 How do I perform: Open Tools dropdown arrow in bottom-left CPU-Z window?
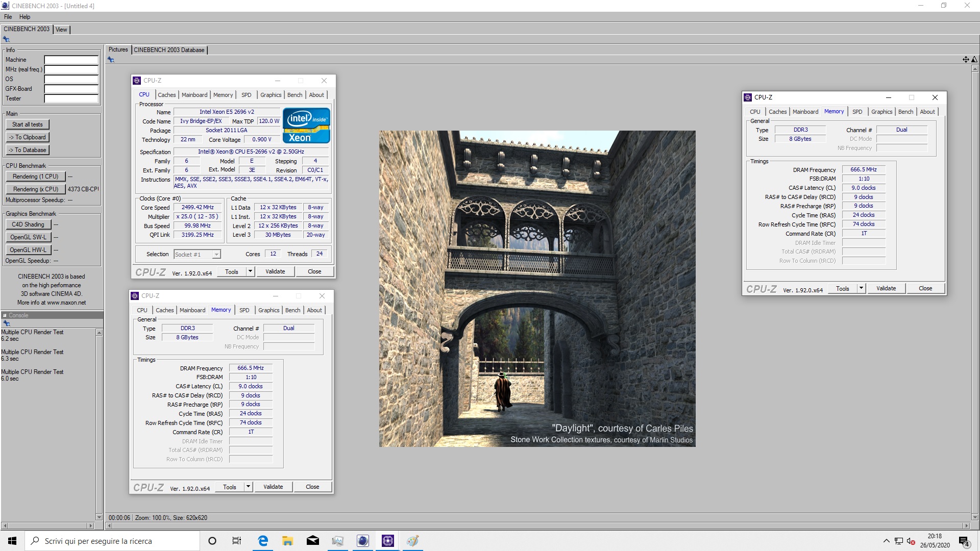tap(248, 487)
